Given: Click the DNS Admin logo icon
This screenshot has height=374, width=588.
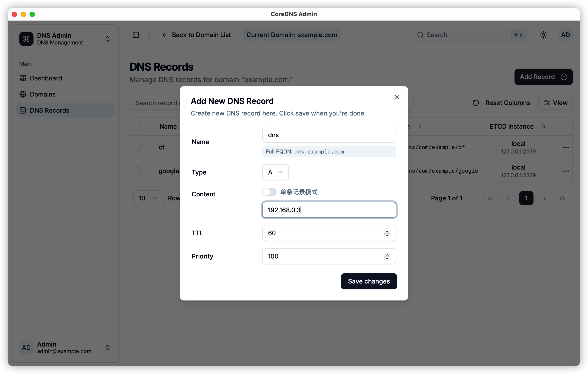Looking at the screenshot, I should point(26,39).
